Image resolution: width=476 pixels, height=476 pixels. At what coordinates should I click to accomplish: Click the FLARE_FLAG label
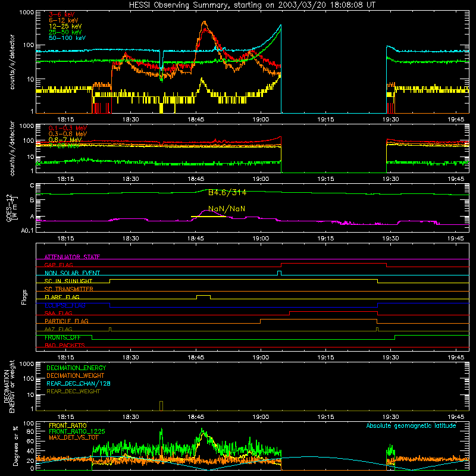(62, 297)
